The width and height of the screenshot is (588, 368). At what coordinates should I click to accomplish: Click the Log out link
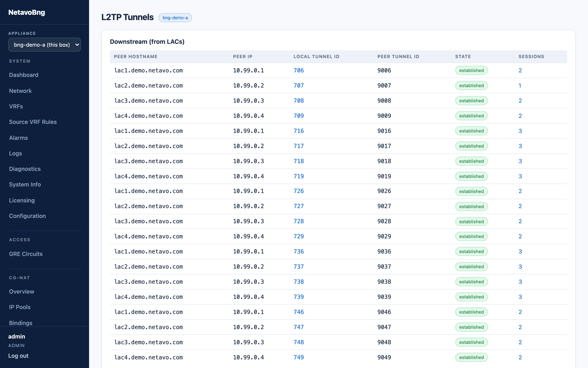tap(18, 356)
